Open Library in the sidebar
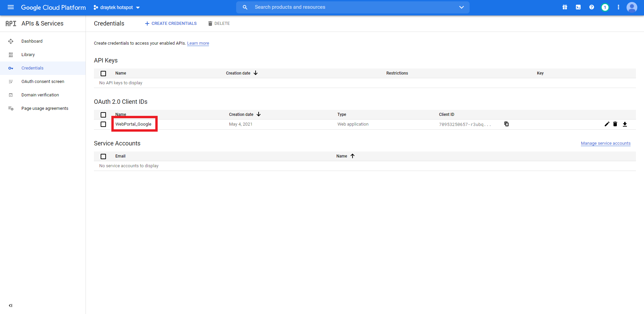The height and width of the screenshot is (314, 644). [x=43, y=55]
